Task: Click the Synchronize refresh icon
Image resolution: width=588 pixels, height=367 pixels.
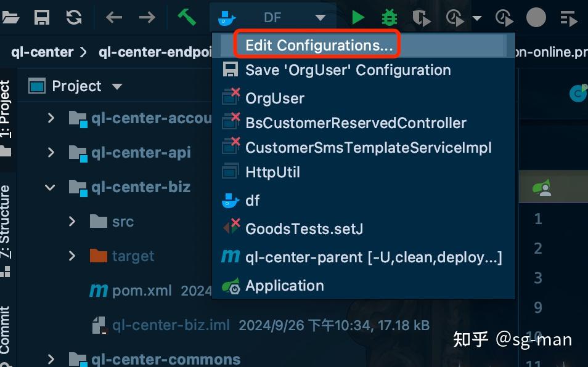Action: point(74,17)
